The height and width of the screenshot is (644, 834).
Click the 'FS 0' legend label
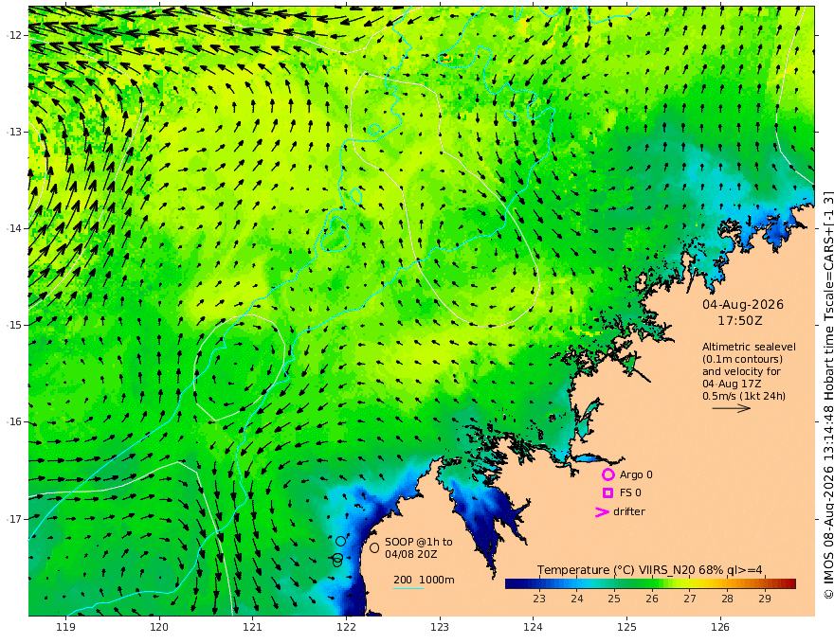(x=630, y=493)
